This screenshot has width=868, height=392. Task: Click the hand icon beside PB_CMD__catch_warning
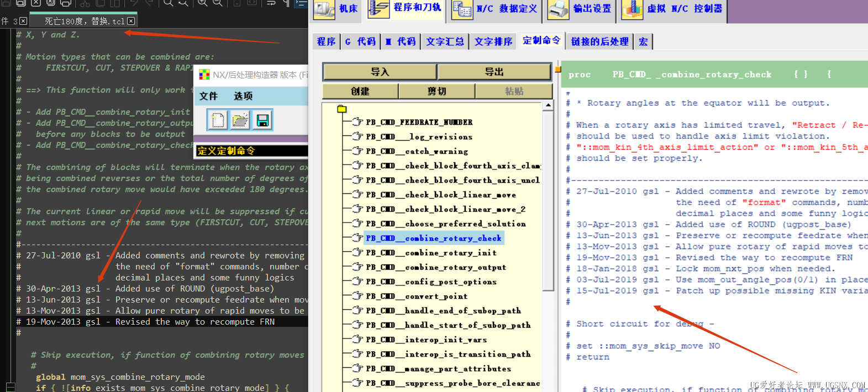click(x=357, y=151)
